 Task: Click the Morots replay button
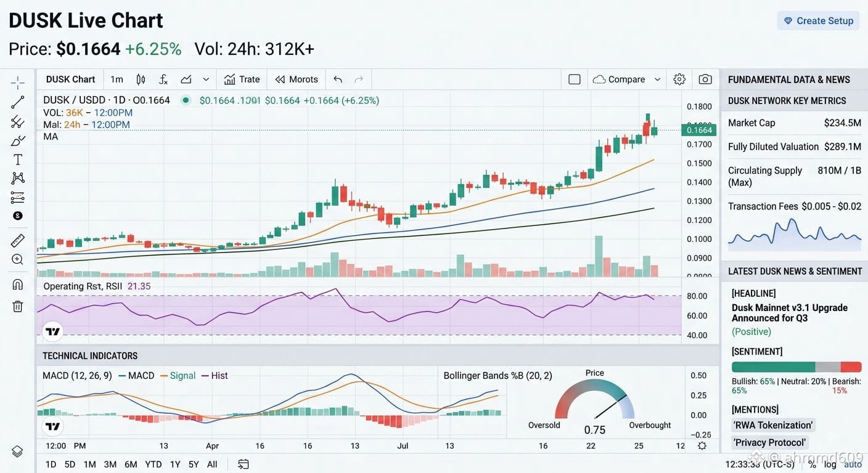(x=297, y=79)
